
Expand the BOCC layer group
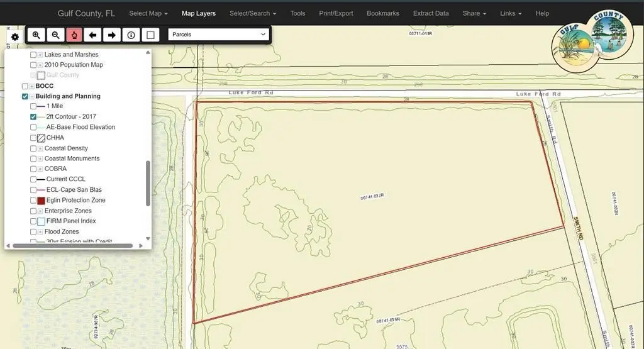(x=32, y=86)
